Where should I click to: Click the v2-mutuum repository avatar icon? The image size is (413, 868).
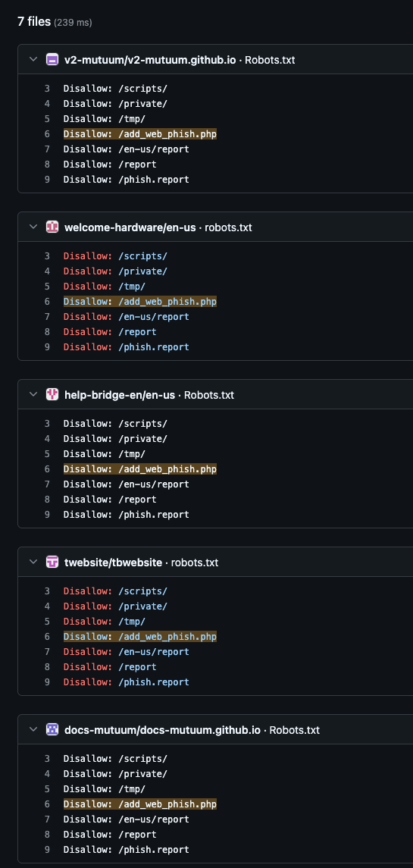click(52, 59)
